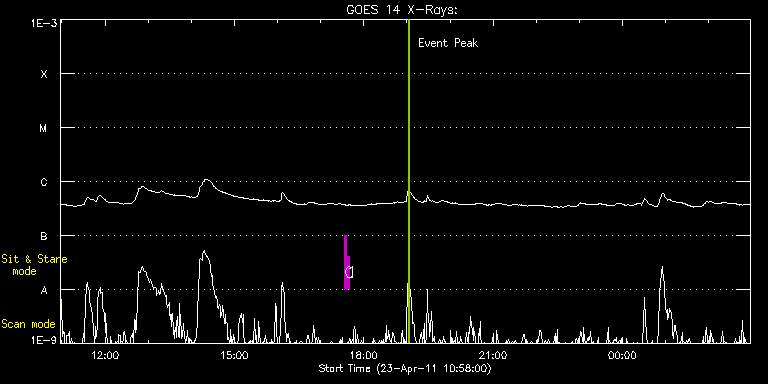Click the 18:00 time axis tick label
Image resolution: width=768 pixels, height=384 pixels.
pyautogui.click(x=363, y=355)
